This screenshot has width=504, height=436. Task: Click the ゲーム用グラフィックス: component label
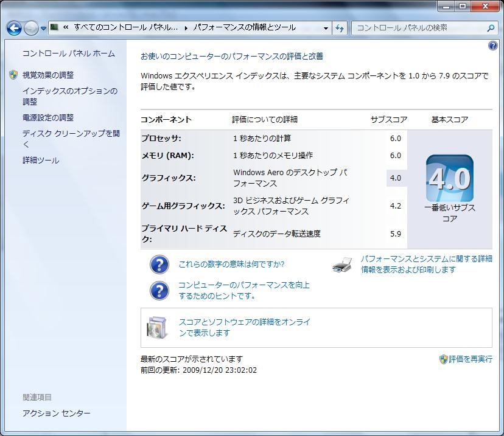[x=183, y=206]
